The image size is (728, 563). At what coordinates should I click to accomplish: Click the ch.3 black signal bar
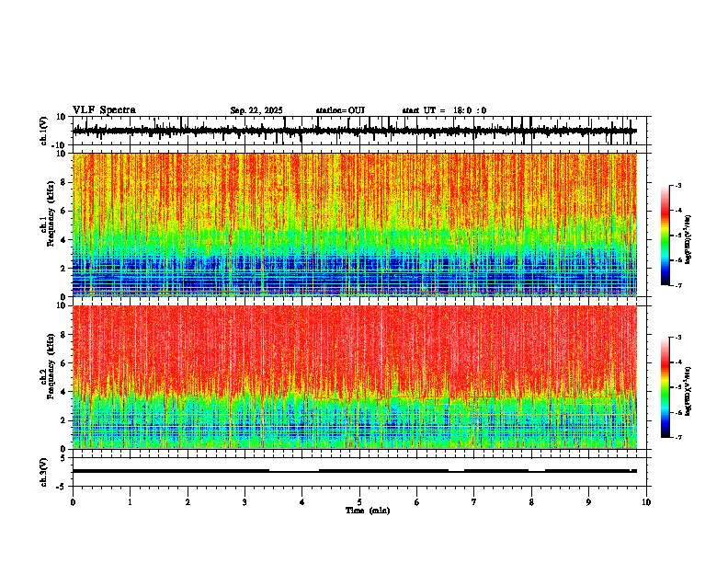tap(355, 471)
